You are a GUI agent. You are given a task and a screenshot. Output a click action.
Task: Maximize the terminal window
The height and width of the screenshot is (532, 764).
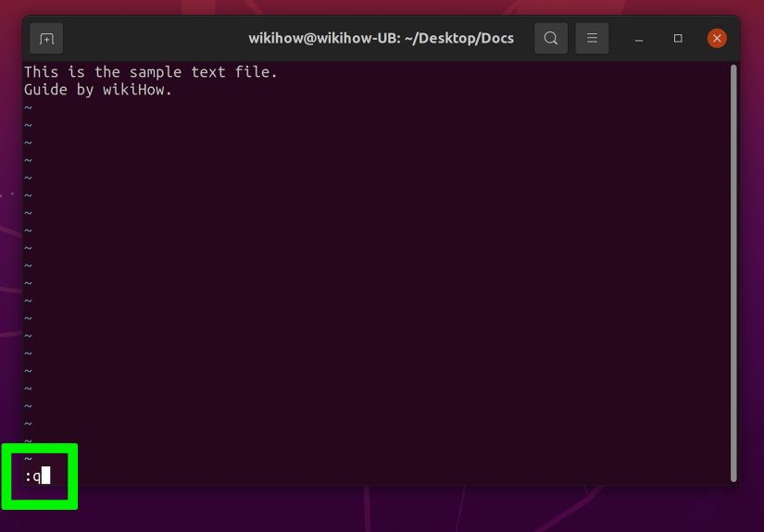point(678,38)
